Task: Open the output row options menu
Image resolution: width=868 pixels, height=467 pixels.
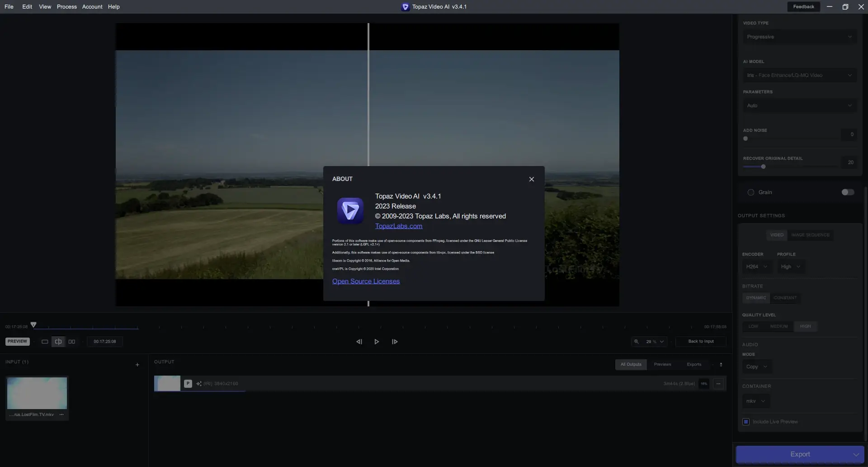Action: coord(718,384)
